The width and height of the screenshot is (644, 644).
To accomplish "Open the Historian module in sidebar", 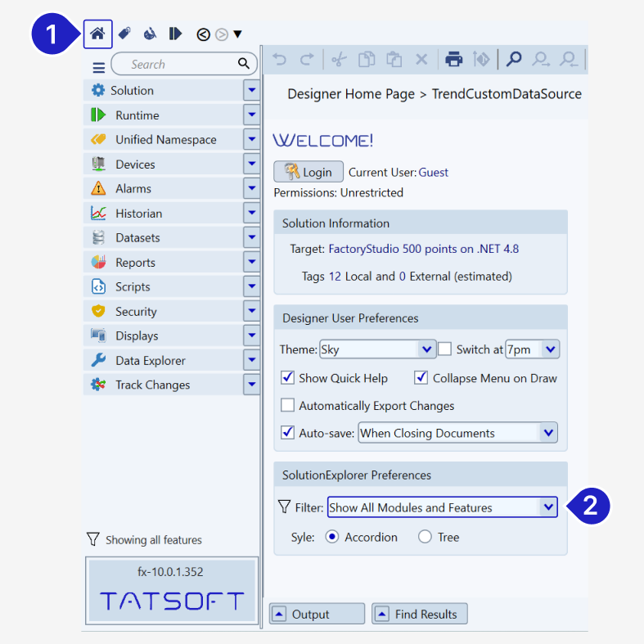I will pyautogui.click(x=138, y=214).
